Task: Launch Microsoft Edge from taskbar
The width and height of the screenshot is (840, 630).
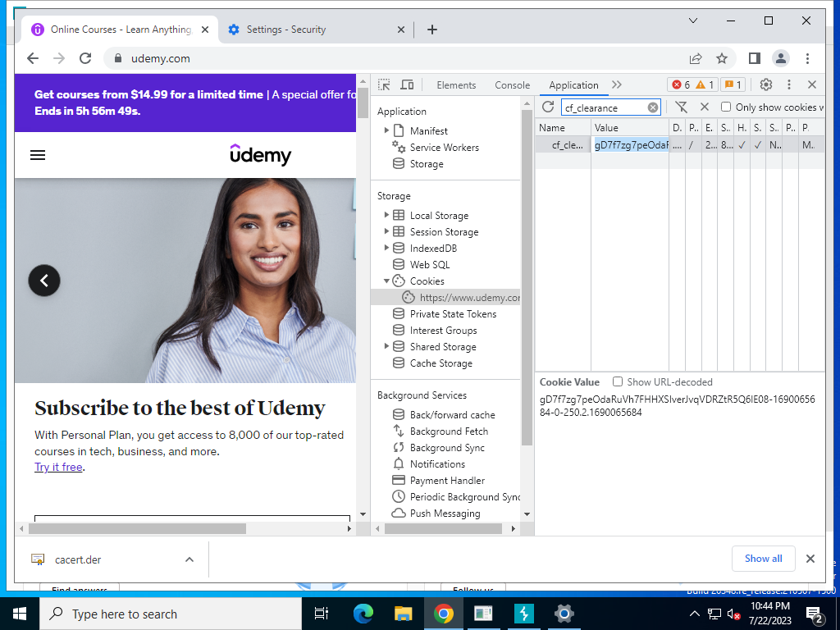Action: pos(363,614)
